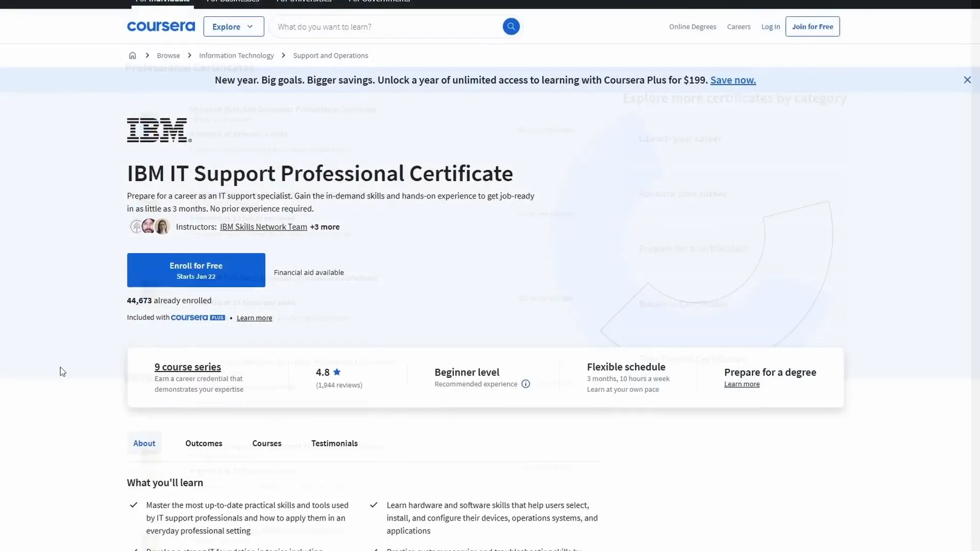
Task: Click the Save now link in the banner
Action: (733, 80)
